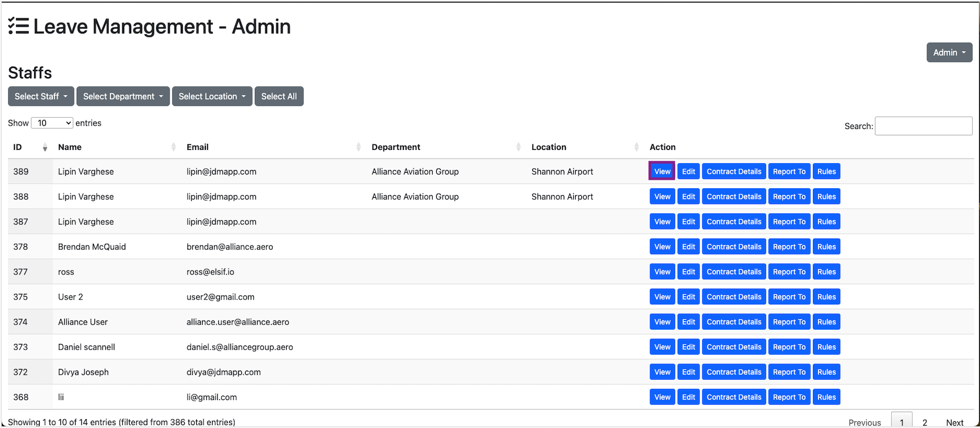The width and height of the screenshot is (980, 428).
Task: Open Rules for Divya Joseph
Action: 826,372
